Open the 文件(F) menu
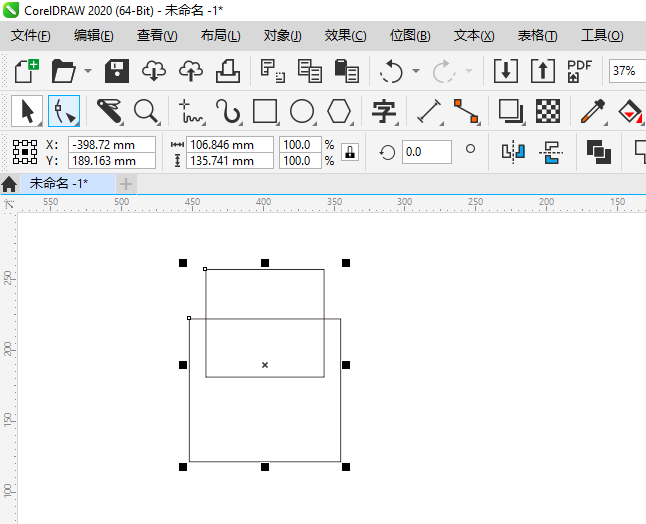 (x=30, y=36)
